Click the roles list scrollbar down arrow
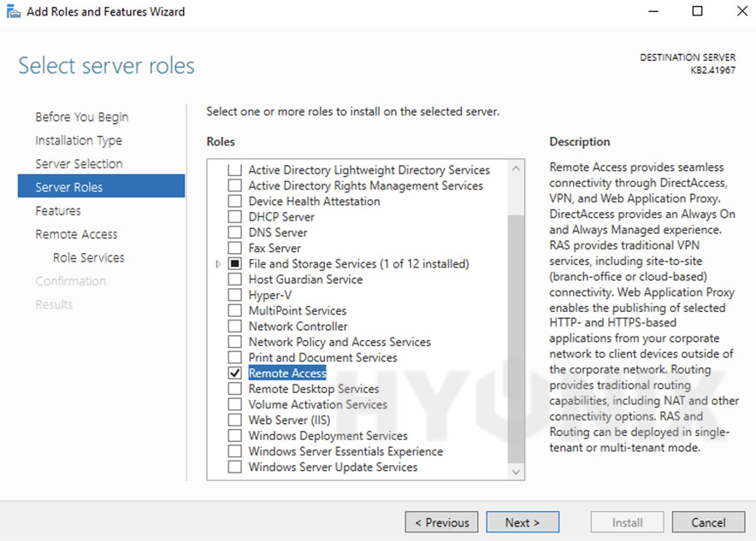 pos(516,471)
